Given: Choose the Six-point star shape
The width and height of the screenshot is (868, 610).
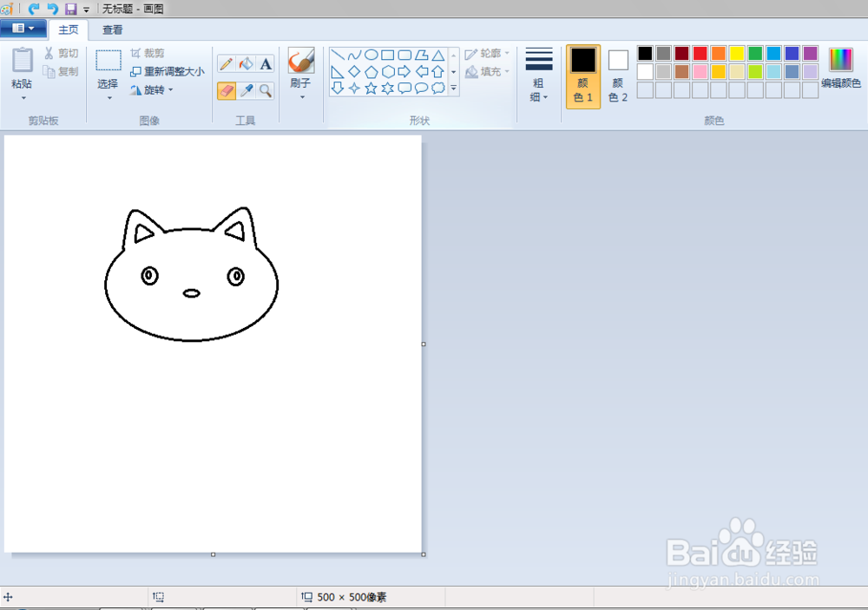Looking at the screenshot, I should coord(387,88).
